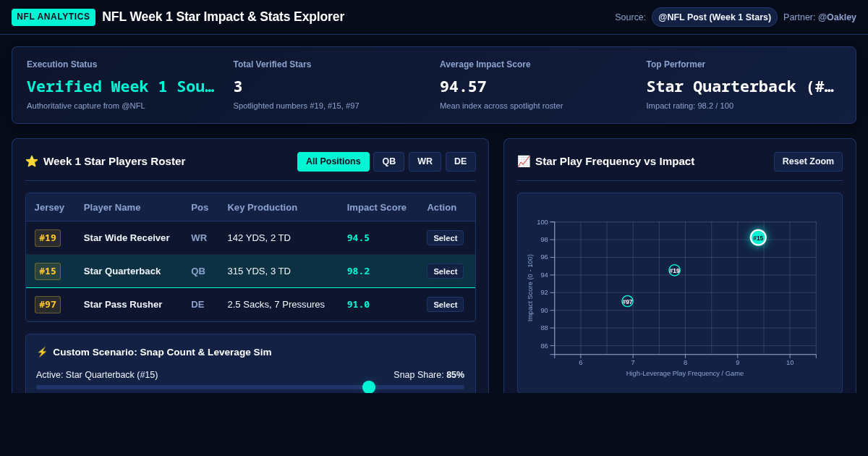The height and width of the screenshot is (456, 868).
Task: Click the 98.2 impact score in the table
Action: point(358,271)
